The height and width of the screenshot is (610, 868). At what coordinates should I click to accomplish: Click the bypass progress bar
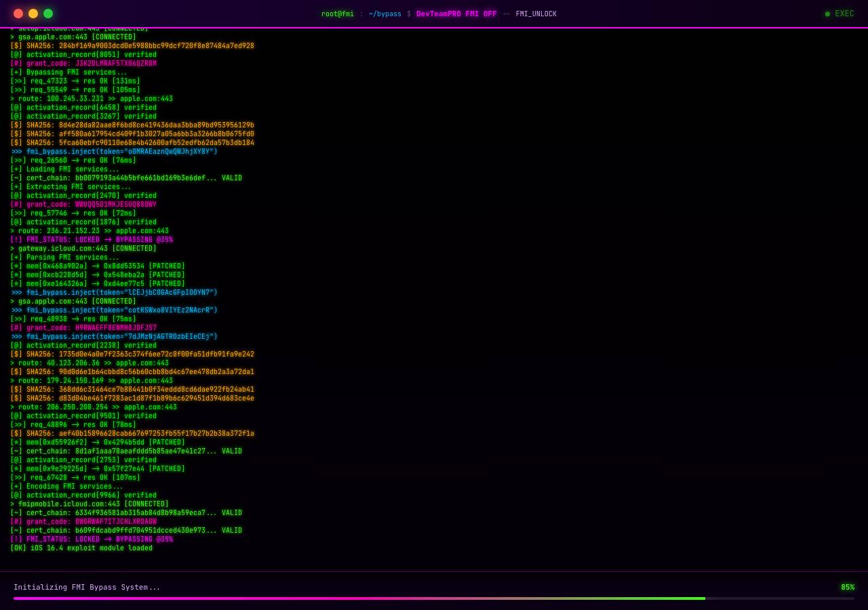(x=434, y=598)
